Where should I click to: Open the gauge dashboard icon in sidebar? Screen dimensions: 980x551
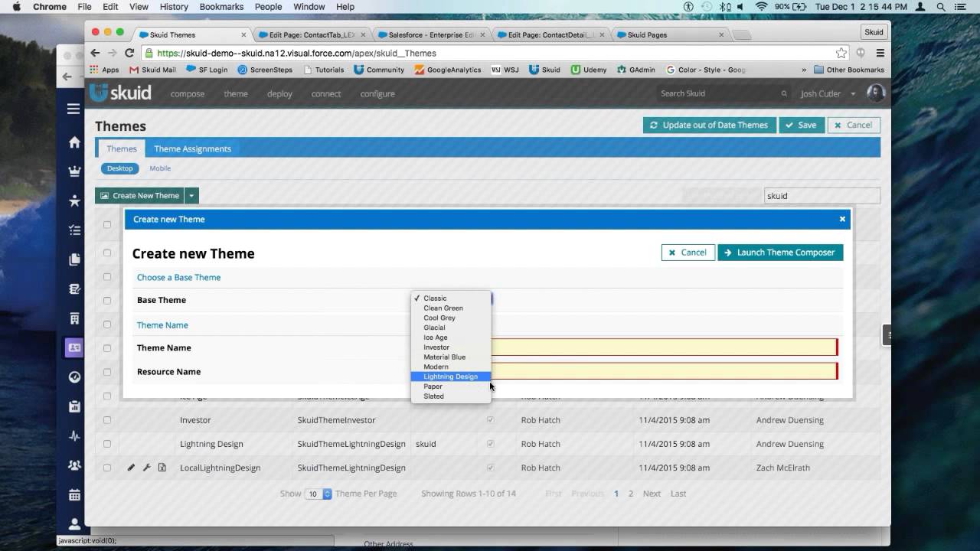coord(74,377)
